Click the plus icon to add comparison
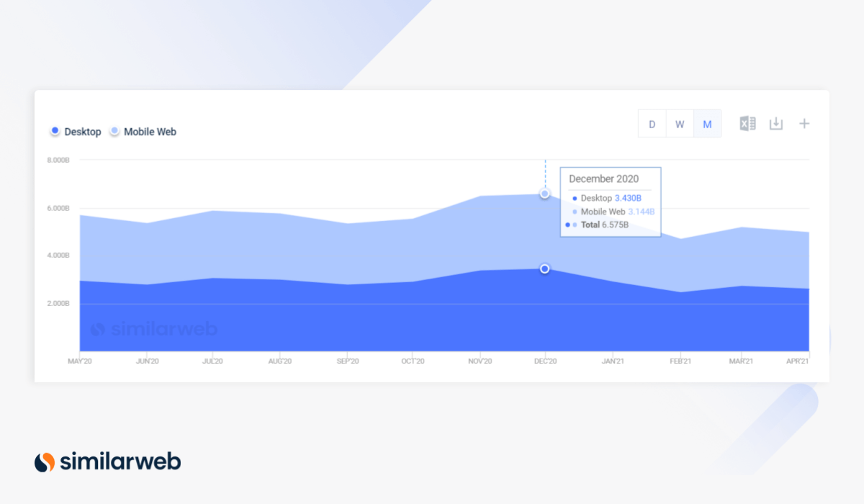This screenshot has width=864, height=504. [x=804, y=123]
